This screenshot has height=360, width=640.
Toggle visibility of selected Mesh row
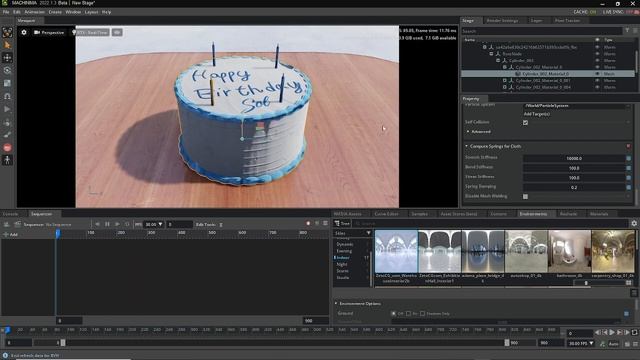point(598,74)
